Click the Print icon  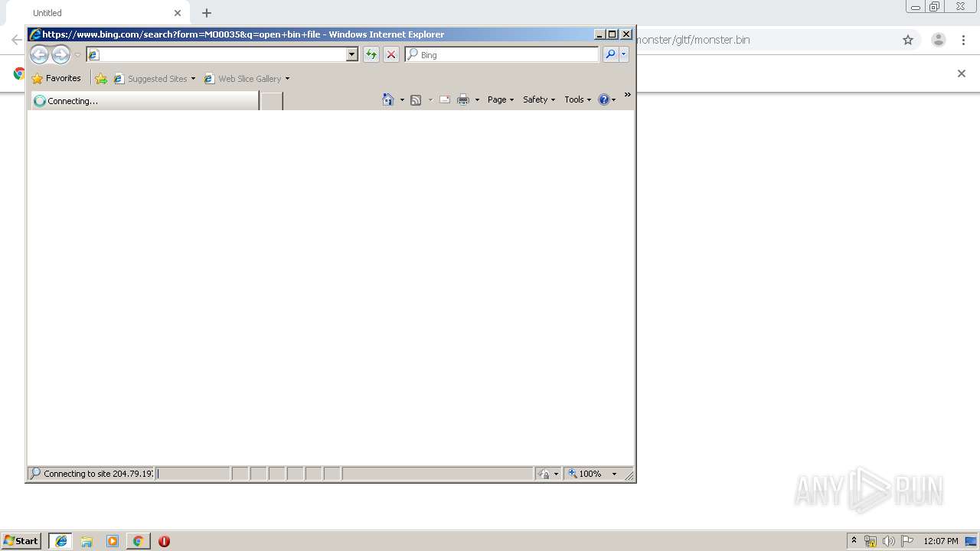(x=463, y=99)
